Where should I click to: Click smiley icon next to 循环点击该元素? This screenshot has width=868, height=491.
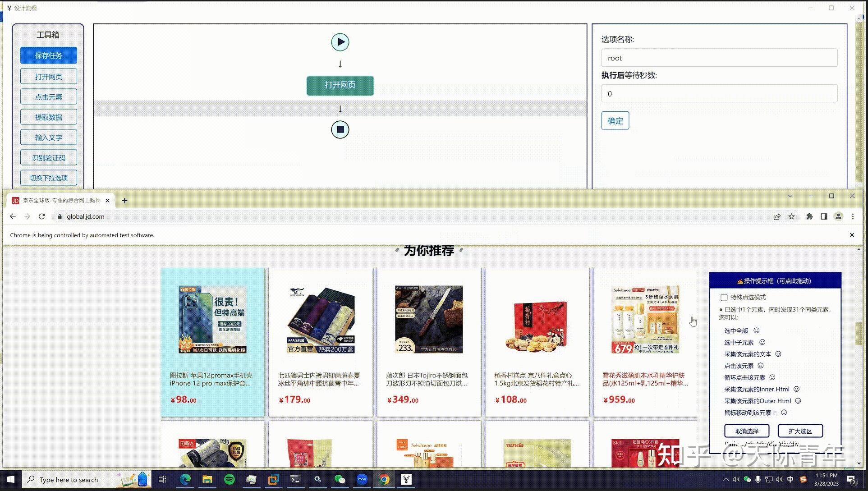772,377
